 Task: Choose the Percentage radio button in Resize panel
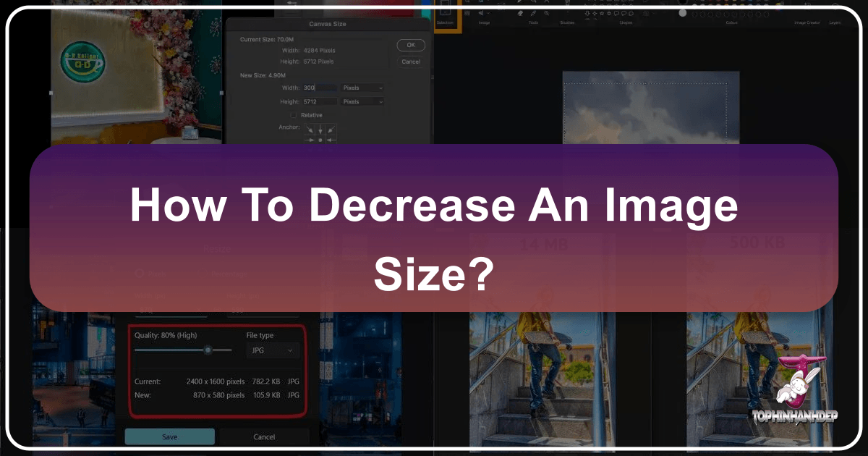coord(203,272)
